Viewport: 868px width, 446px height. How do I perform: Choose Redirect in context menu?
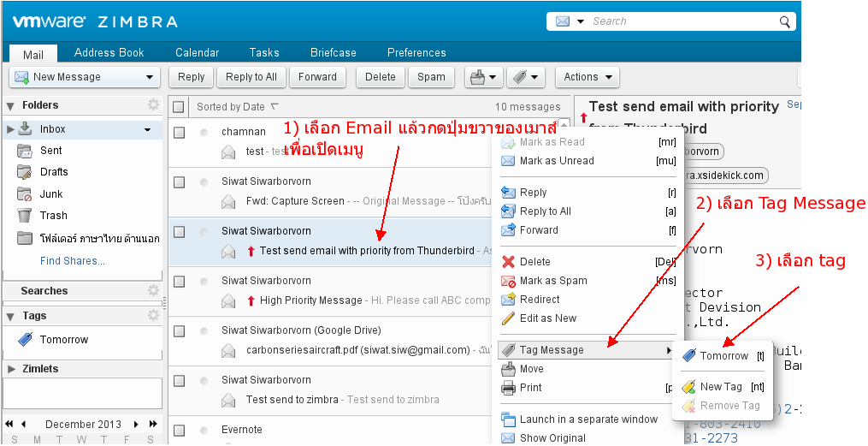588,300
